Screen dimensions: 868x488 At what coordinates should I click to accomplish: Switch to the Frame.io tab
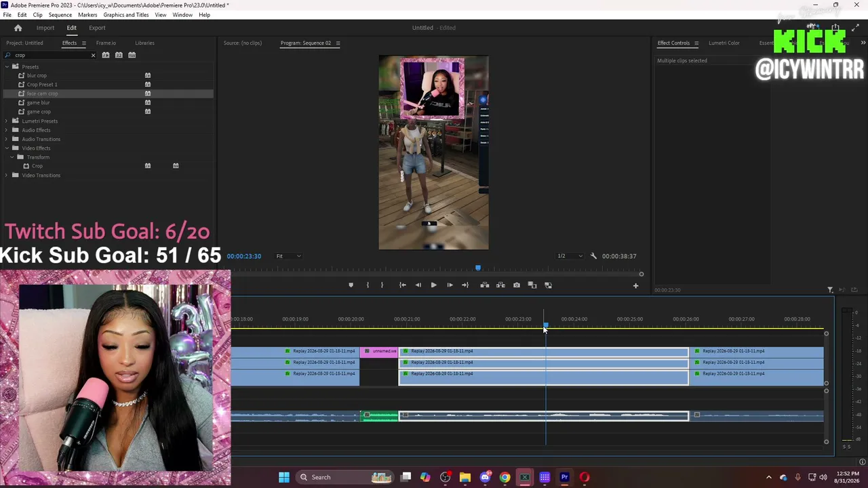(106, 43)
